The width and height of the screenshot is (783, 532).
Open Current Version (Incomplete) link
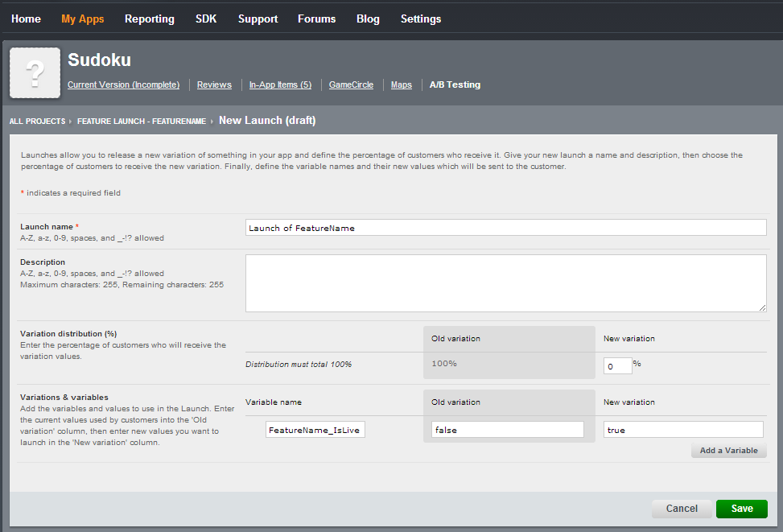tap(123, 85)
